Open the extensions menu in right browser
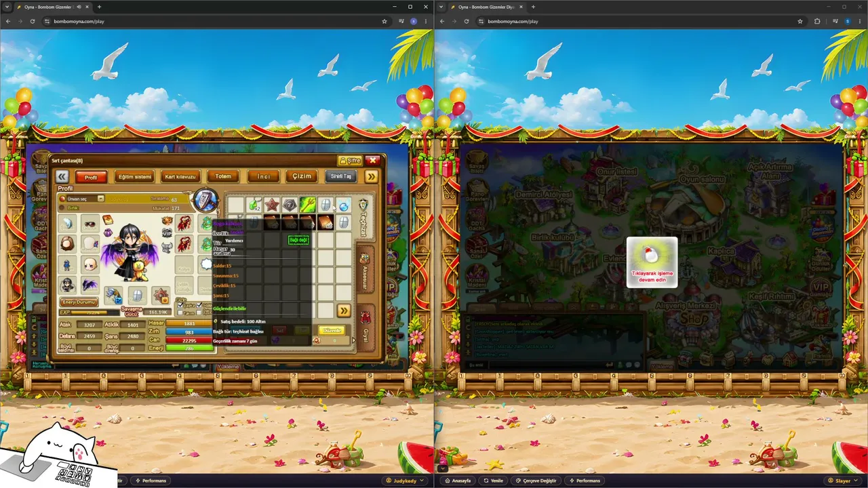Viewport: 868px width, 488px height. coord(817,21)
